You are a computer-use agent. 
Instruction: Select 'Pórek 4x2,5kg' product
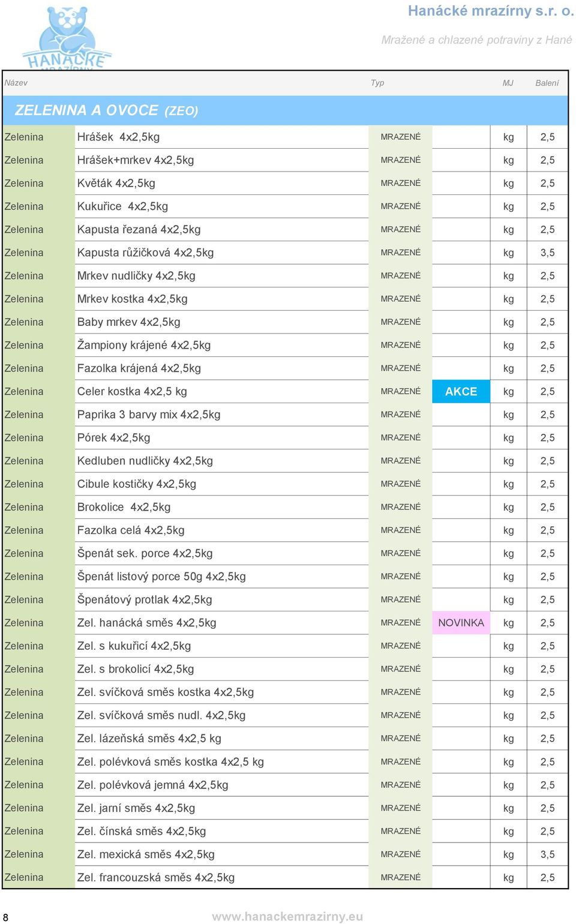[114, 437]
